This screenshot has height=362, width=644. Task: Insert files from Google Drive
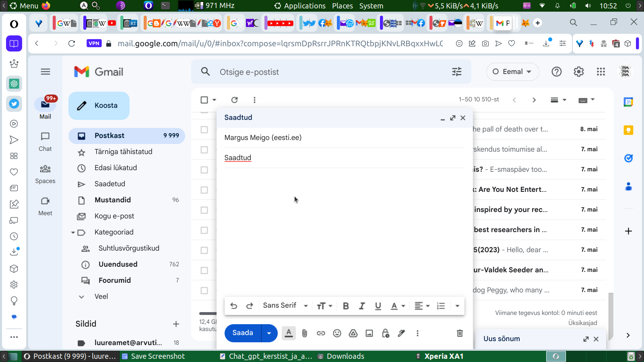coord(353,333)
